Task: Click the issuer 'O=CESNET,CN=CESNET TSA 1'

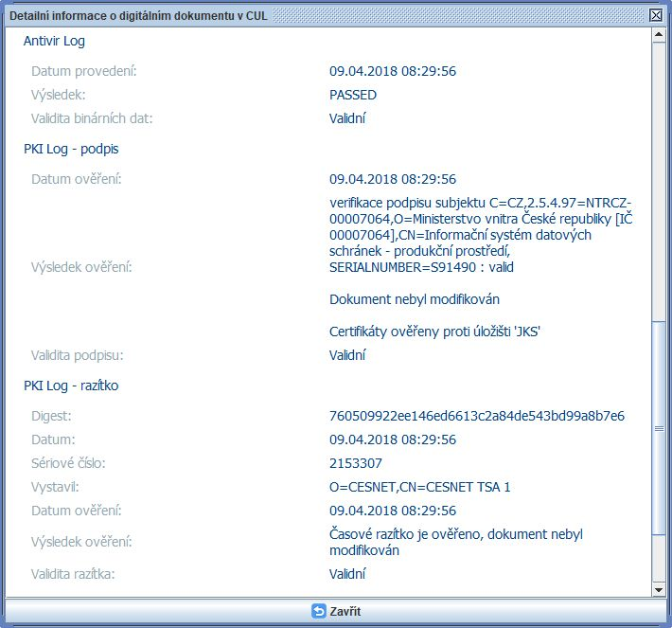Action: pos(419,487)
